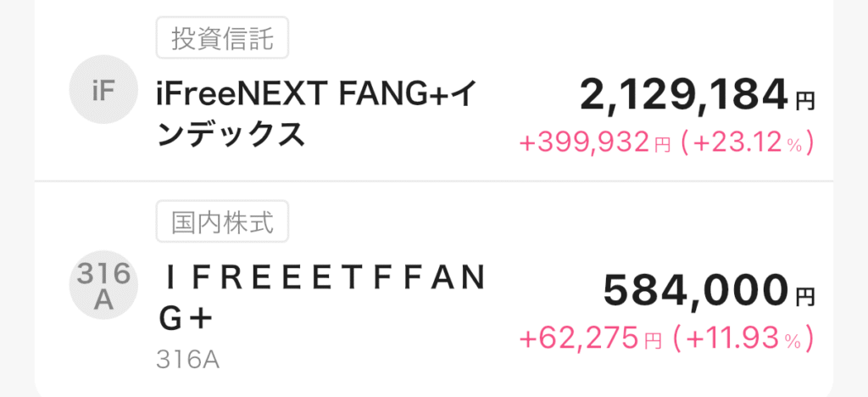Select the 国内株式 category tag
The image size is (868, 397).
tap(223, 223)
